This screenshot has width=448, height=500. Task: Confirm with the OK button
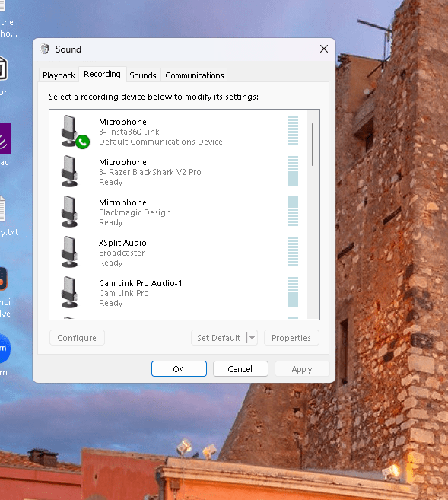179,369
